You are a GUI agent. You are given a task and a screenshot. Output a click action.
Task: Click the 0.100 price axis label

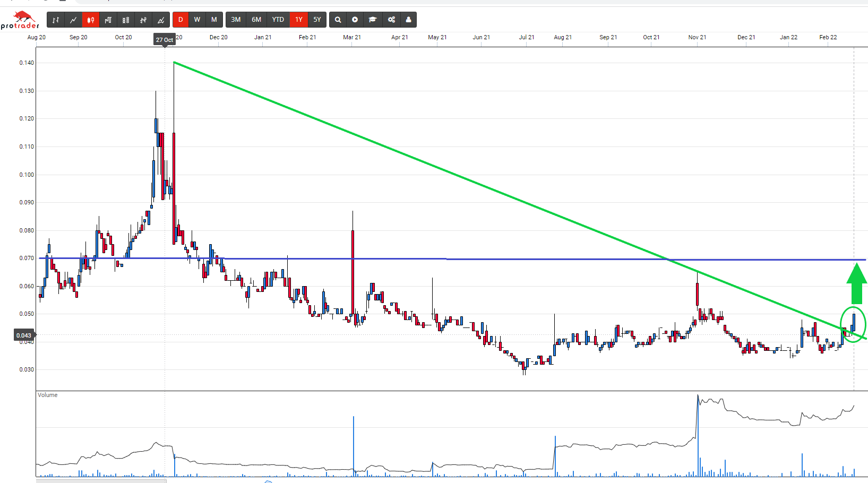click(27, 175)
